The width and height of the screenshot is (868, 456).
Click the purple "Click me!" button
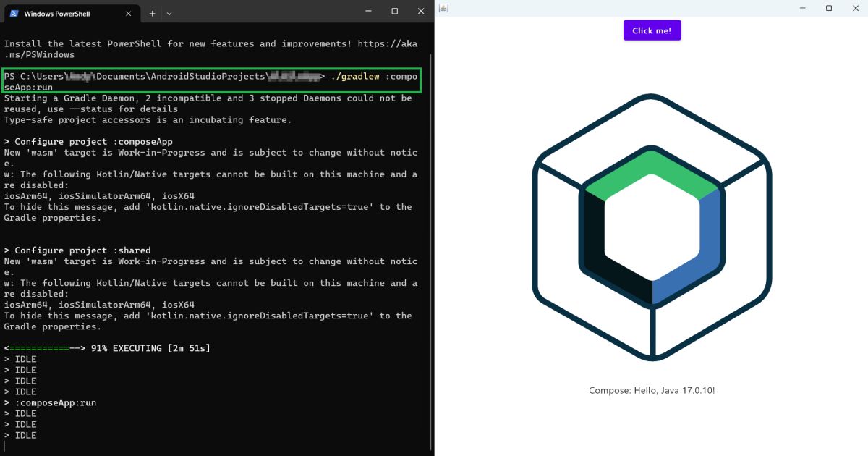coord(652,30)
